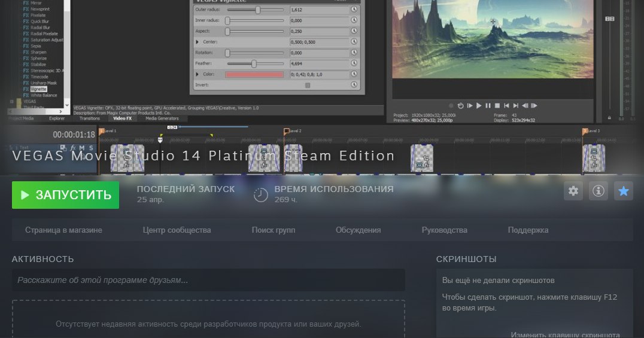This screenshot has height=338, width=644.
Task: Switch to the Media Generators tab
Action: pos(162,118)
